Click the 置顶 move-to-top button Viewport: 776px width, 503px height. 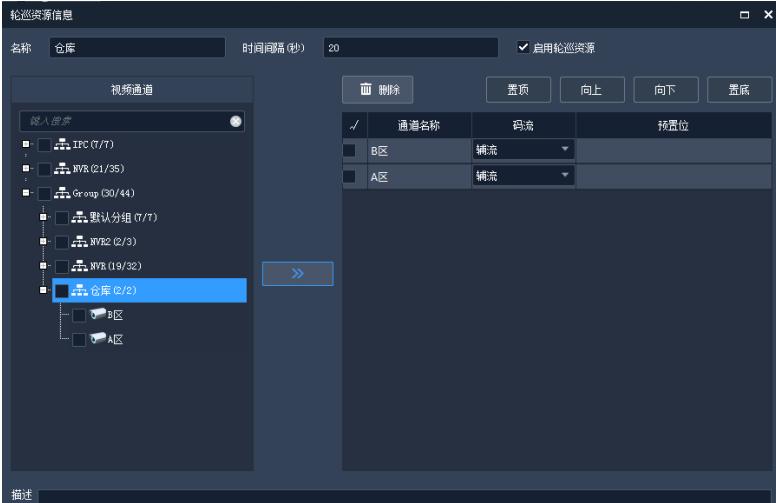click(x=518, y=90)
